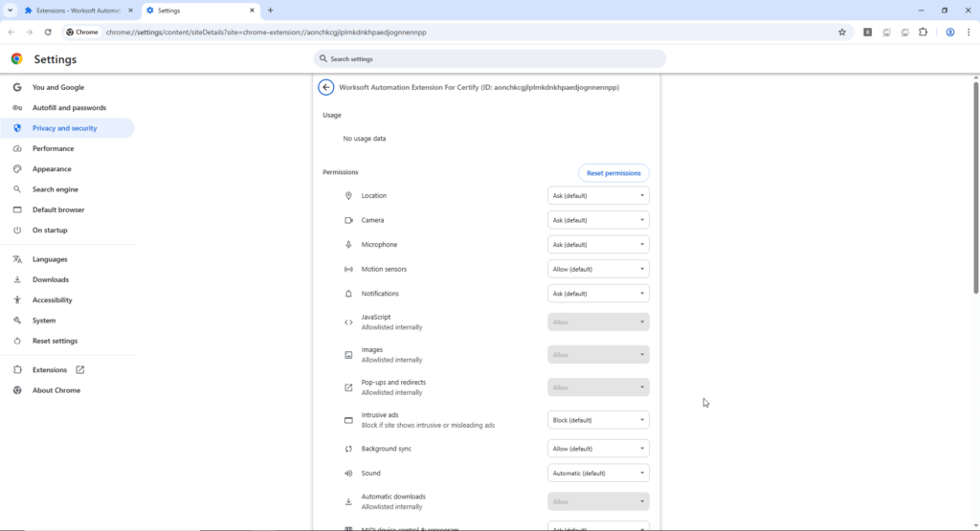
Task: Click the Images permission icon
Action: pyautogui.click(x=348, y=355)
